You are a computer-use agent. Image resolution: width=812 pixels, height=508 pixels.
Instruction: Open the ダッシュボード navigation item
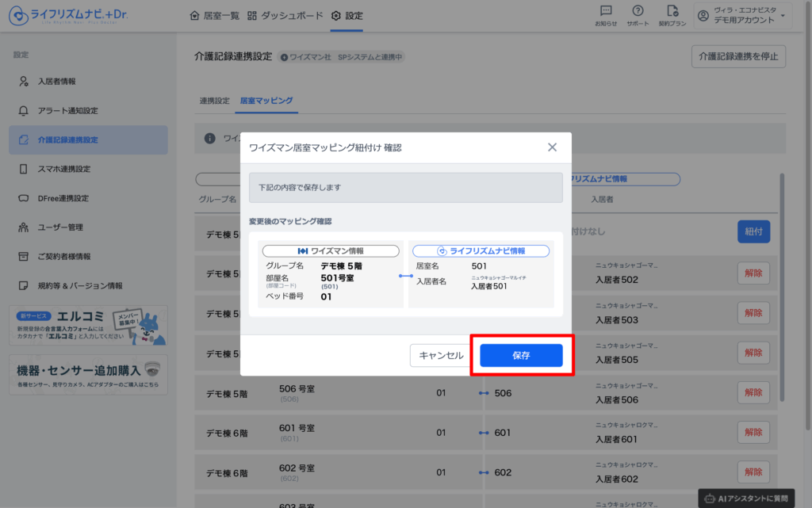pos(285,16)
